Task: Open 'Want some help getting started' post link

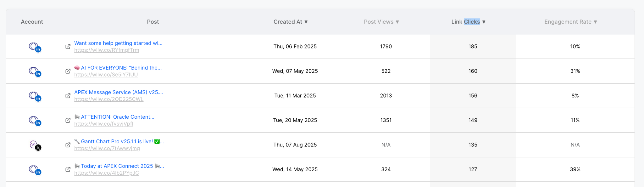Action: click(x=118, y=43)
